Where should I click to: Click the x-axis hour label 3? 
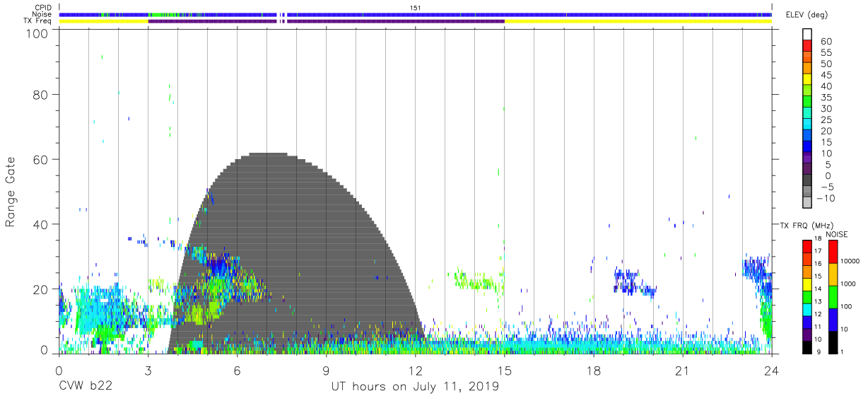[148, 371]
